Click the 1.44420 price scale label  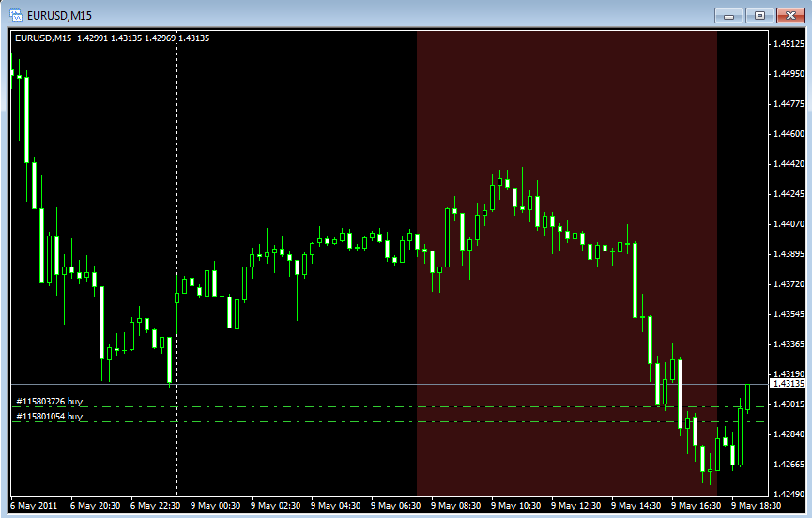pos(789,164)
